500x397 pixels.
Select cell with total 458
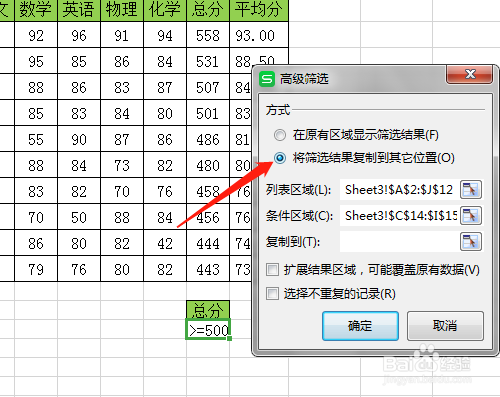coord(208,191)
